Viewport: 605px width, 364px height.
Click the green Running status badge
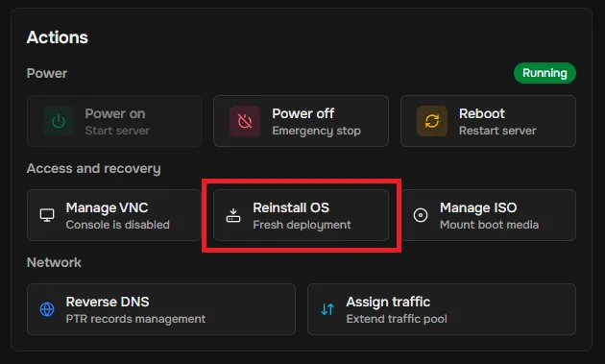click(544, 73)
